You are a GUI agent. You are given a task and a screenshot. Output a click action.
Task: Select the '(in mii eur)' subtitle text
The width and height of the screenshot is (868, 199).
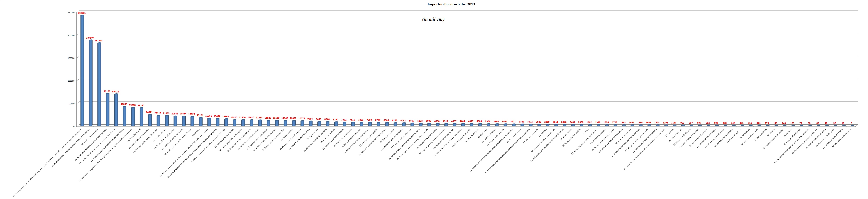[x=433, y=20]
